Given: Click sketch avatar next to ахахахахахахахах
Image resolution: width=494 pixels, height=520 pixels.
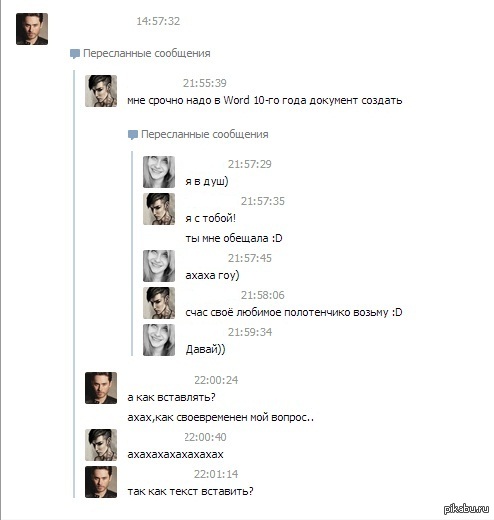Looking at the screenshot, I should [101, 445].
